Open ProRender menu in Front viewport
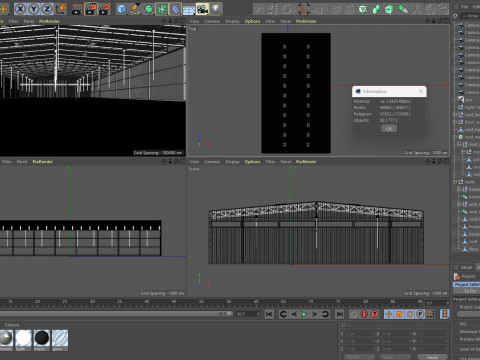 coord(306,162)
